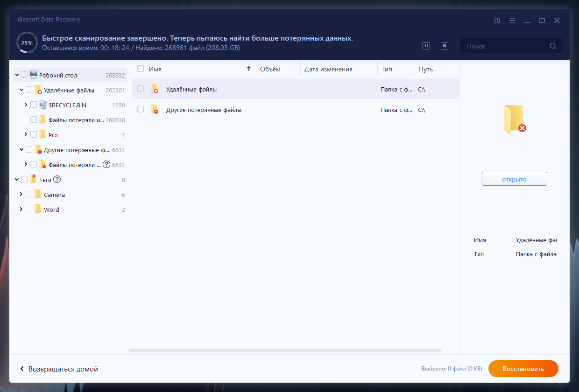The height and width of the screenshot is (392, 579).
Task: Sort by Объём column header
Action: click(270, 69)
